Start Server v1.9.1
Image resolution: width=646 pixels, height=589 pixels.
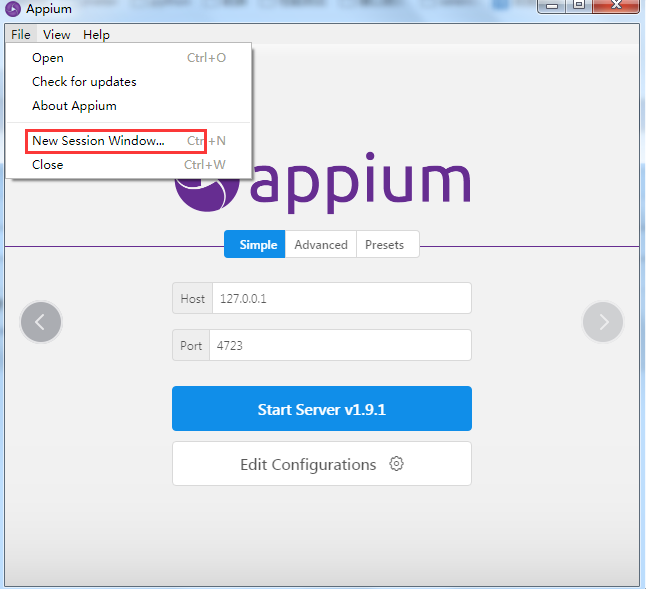[322, 409]
